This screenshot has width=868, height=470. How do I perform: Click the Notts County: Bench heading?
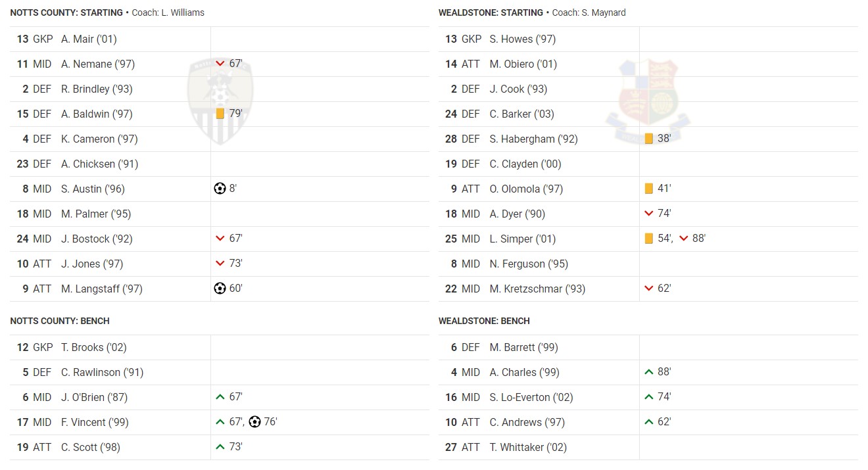60,321
